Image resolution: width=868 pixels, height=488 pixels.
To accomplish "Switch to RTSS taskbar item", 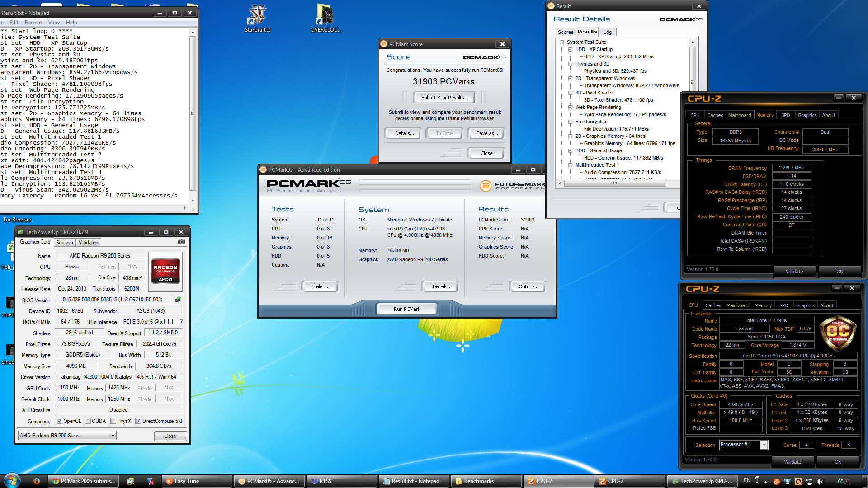I will [x=341, y=481].
